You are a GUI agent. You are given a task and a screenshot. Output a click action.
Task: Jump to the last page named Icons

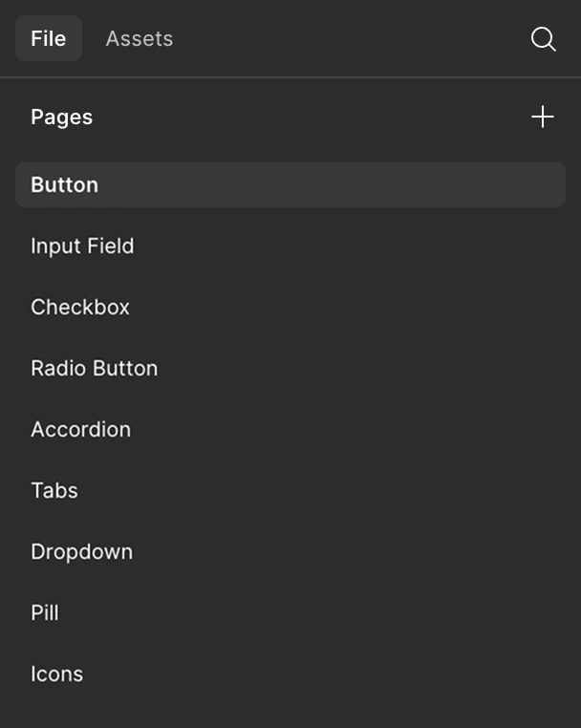click(x=56, y=674)
